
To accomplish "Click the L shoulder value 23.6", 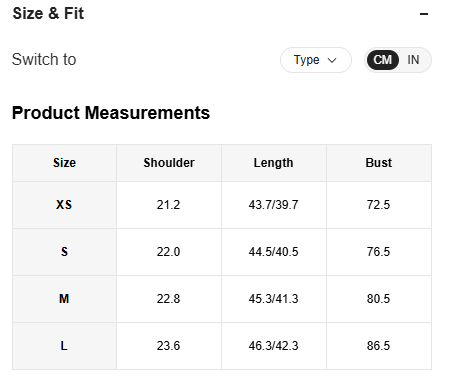I will click(x=168, y=346).
